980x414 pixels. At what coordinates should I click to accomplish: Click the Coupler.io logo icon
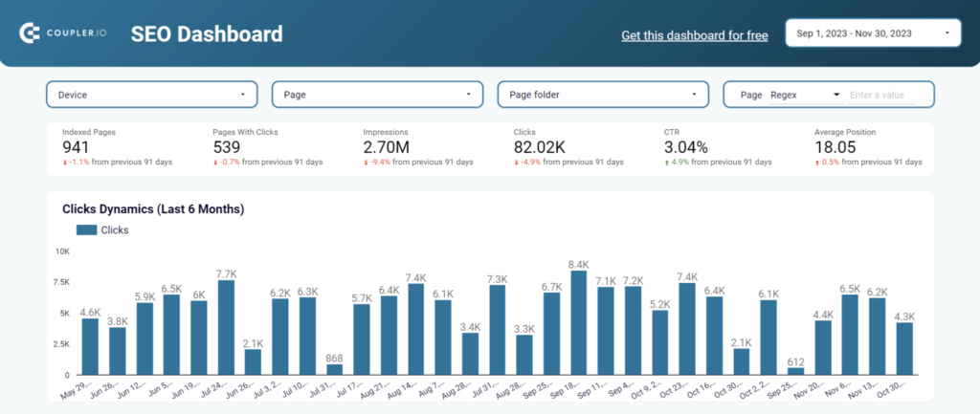[30, 34]
